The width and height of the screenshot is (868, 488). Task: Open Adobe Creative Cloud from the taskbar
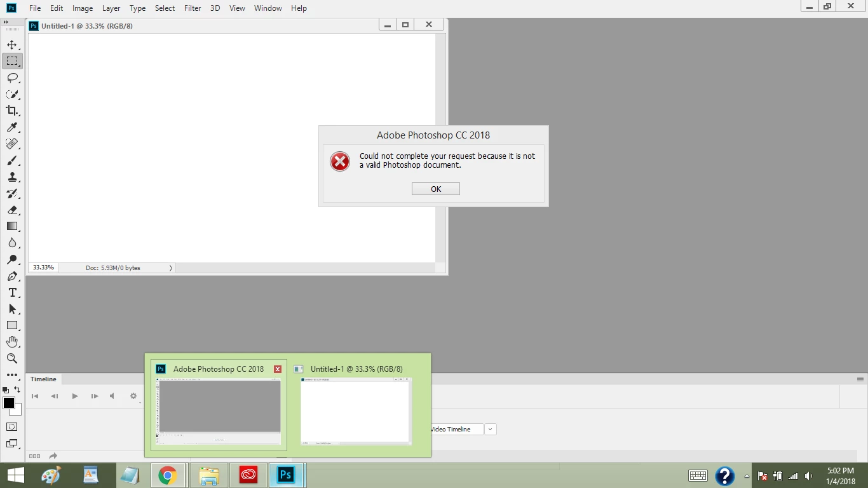tap(248, 475)
